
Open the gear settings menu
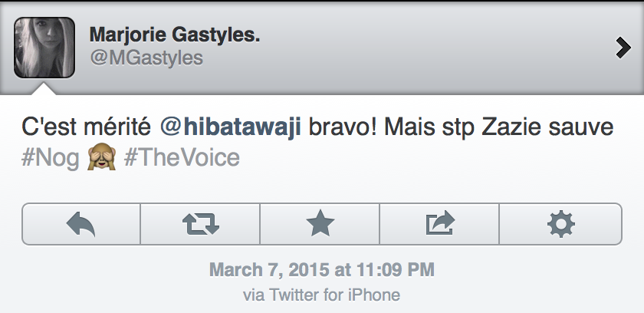pyautogui.click(x=560, y=224)
